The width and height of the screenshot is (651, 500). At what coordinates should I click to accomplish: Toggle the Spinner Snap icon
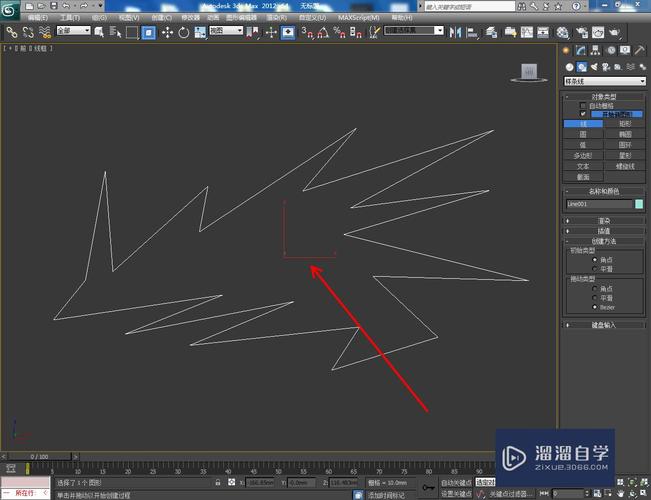tap(356, 32)
